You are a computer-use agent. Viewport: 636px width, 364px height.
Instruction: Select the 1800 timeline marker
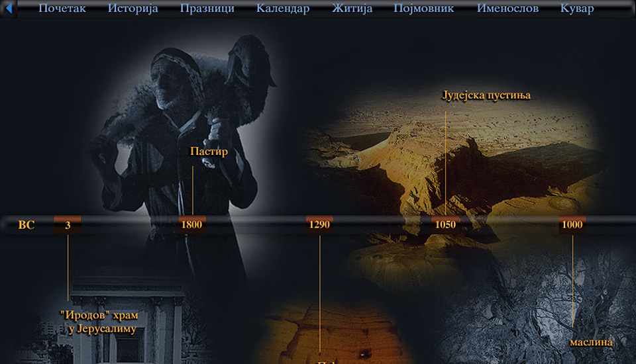coord(192,224)
